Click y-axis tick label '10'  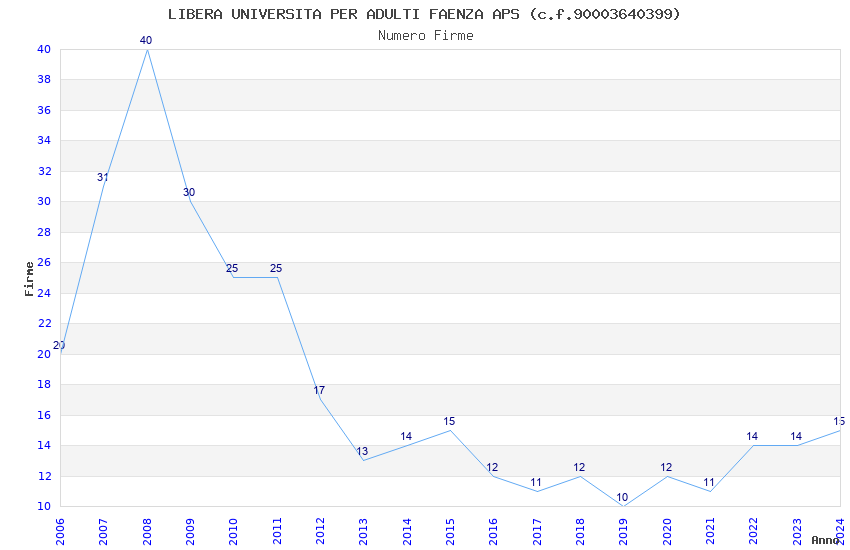click(x=44, y=506)
